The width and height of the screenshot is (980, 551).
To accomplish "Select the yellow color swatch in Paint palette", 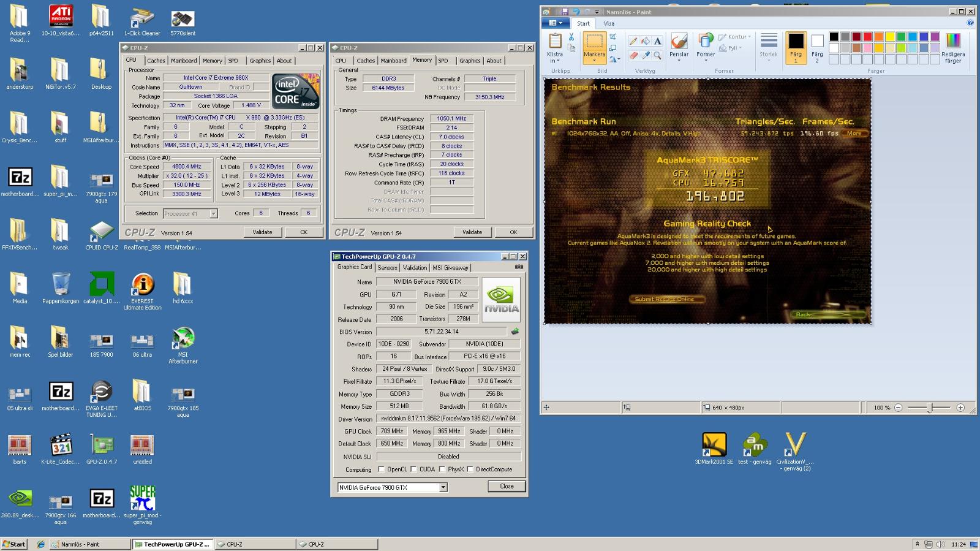I will [890, 37].
